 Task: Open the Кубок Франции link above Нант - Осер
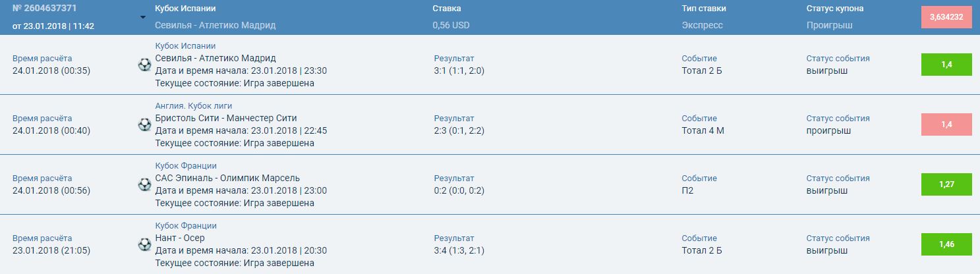[186, 226]
